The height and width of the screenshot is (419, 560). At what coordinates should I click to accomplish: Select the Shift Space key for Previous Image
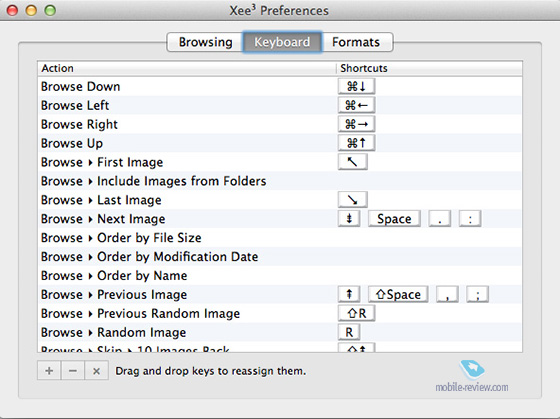[398, 294]
